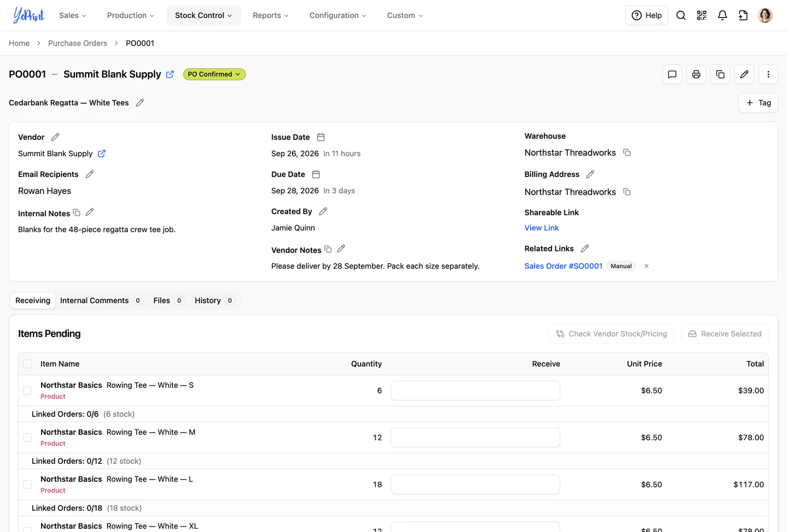Open the PO Confirmed status dropdown

214,74
